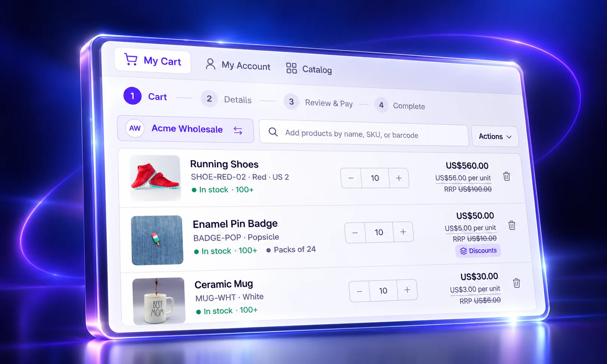Click Enamel Pin Badge product name
Image resolution: width=607 pixels, height=364 pixels.
[235, 224]
